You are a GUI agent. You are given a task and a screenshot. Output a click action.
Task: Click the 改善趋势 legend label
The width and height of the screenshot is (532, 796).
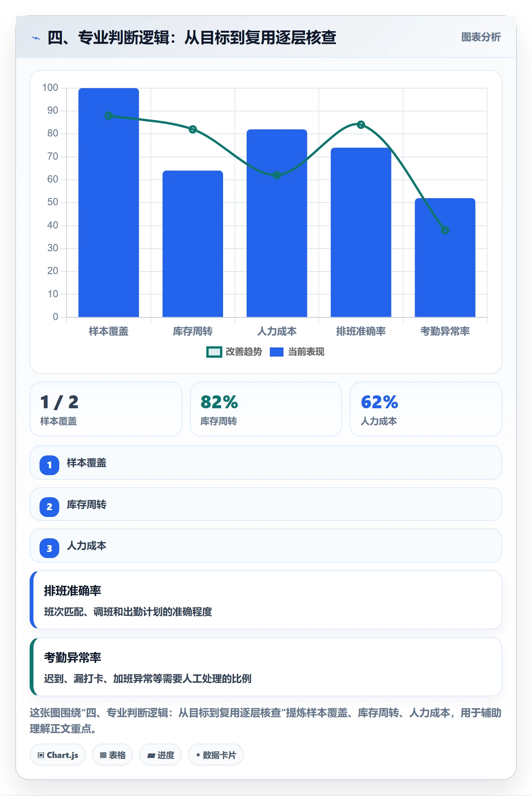[x=244, y=352]
